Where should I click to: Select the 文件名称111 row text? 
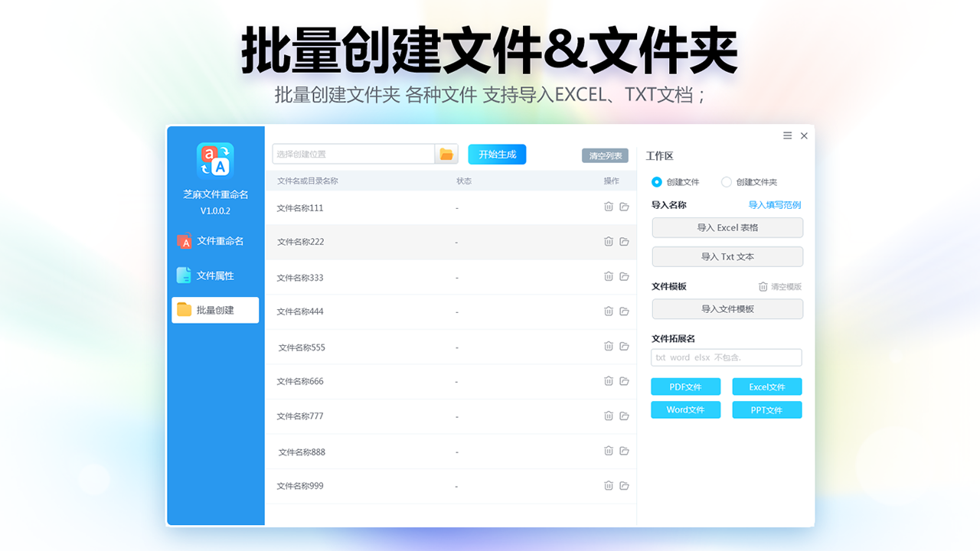300,207
